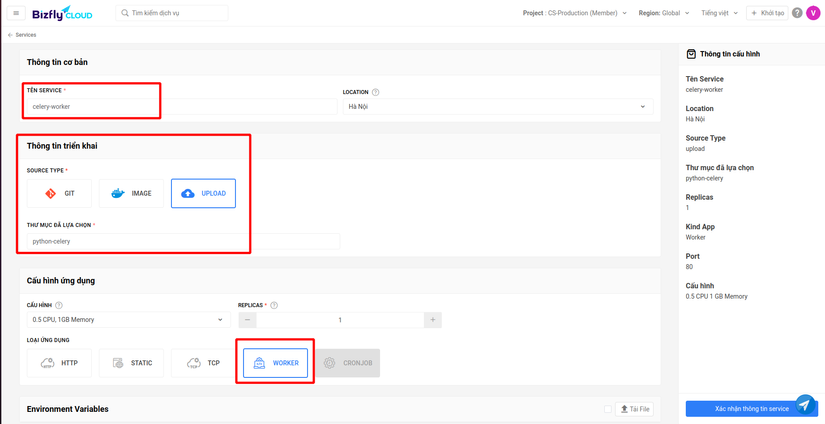Click the CRONJOB gear icon

[x=329, y=363]
